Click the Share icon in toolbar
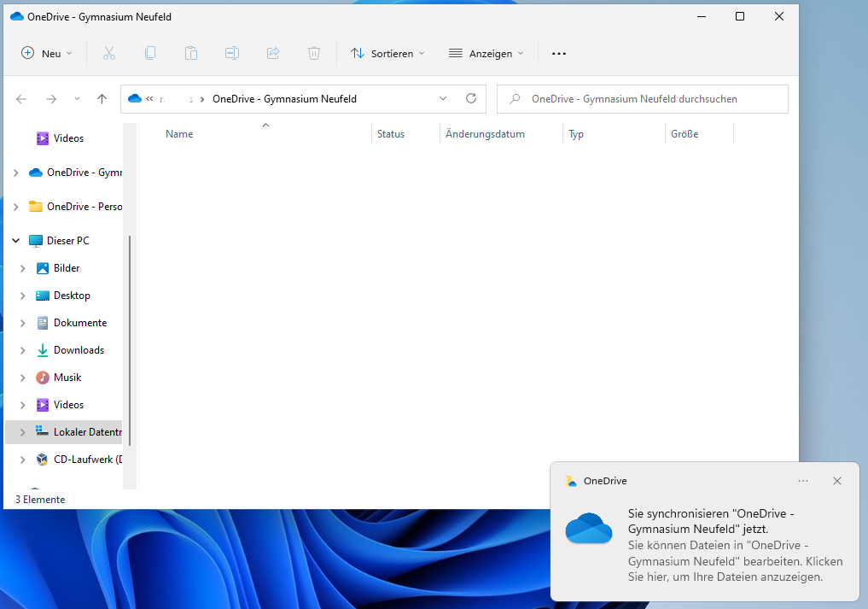Screen dimensions: 868x609 [x=273, y=53]
